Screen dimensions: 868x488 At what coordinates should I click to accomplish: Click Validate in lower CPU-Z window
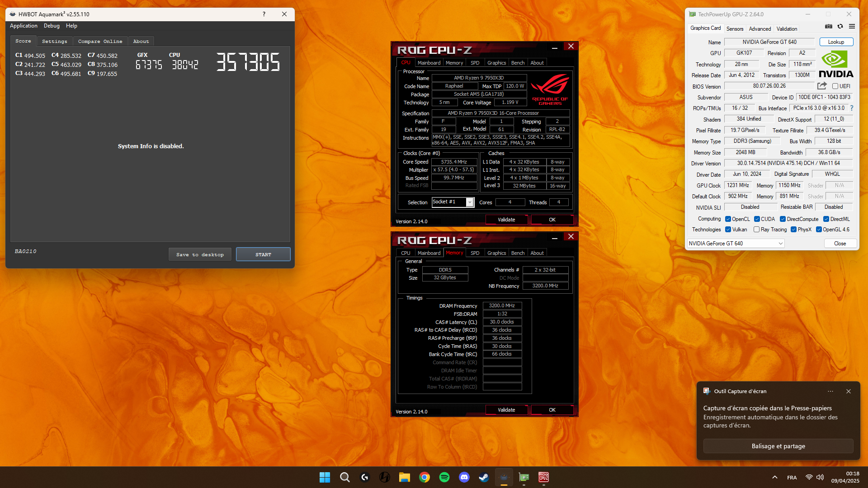506,410
